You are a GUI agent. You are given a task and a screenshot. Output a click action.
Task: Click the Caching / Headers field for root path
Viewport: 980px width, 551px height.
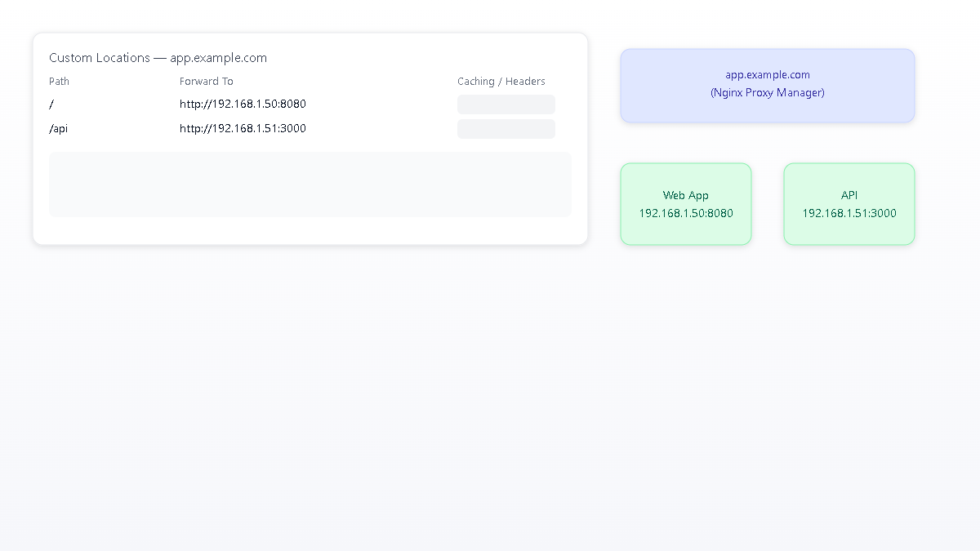(506, 104)
